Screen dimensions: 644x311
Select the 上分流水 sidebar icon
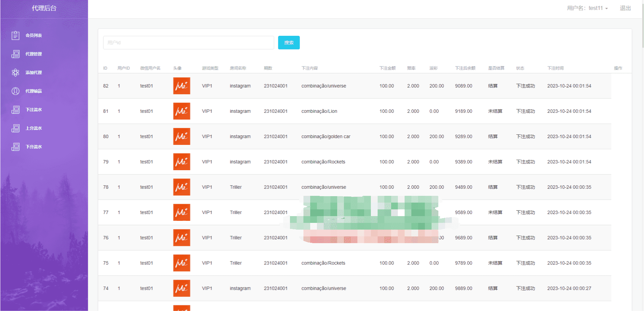coord(16,128)
